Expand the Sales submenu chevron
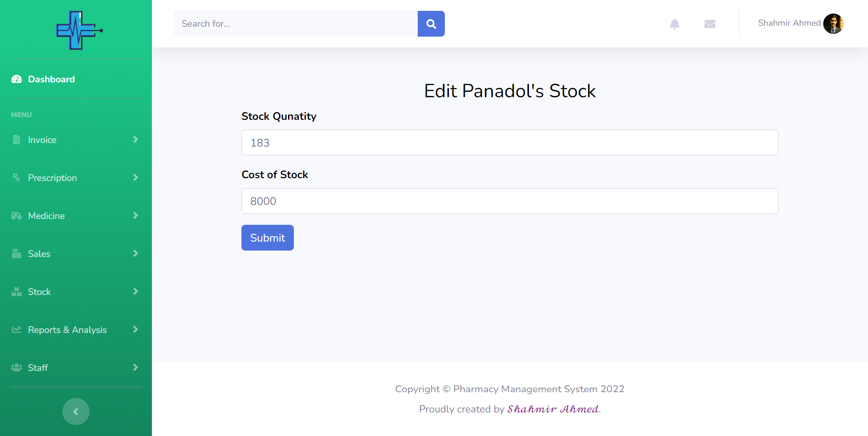 [135, 253]
